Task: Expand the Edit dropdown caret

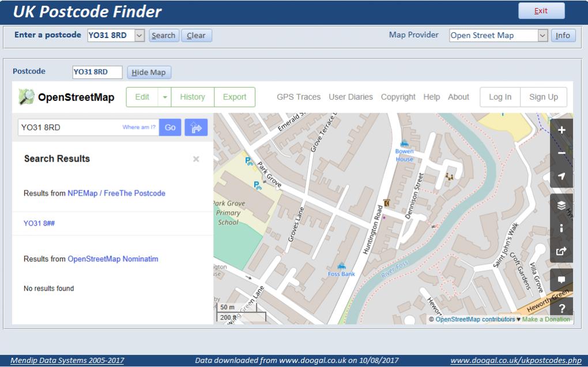Action: pyautogui.click(x=165, y=97)
